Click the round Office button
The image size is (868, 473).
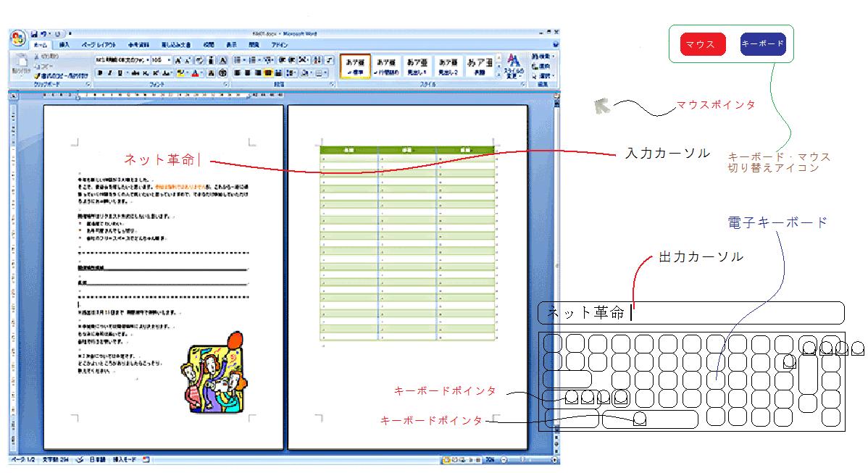[x=18, y=38]
